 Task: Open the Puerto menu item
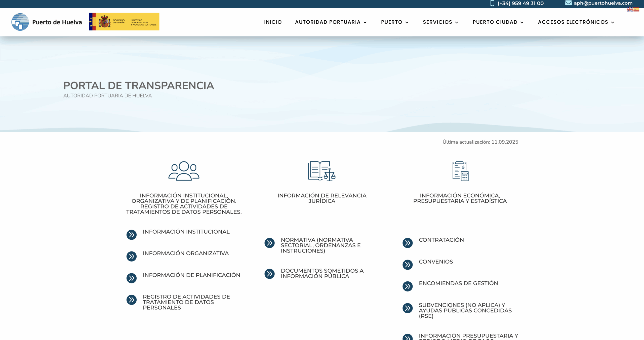click(x=394, y=22)
